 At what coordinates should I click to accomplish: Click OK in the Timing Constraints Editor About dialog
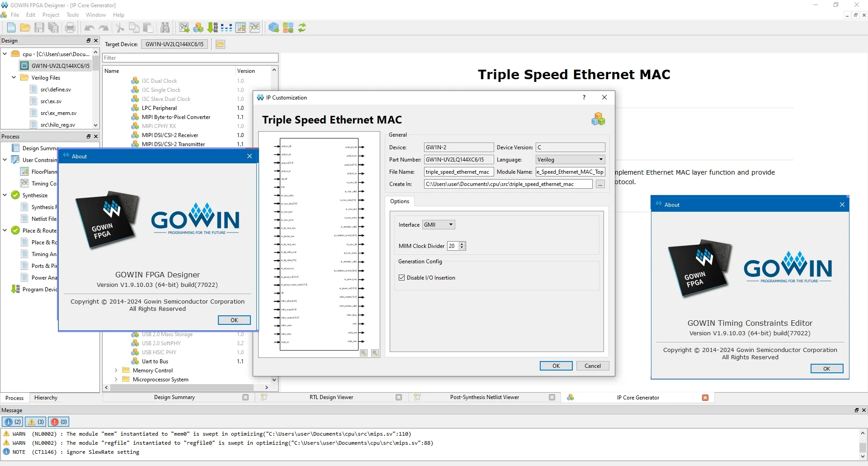pos(827,369)
